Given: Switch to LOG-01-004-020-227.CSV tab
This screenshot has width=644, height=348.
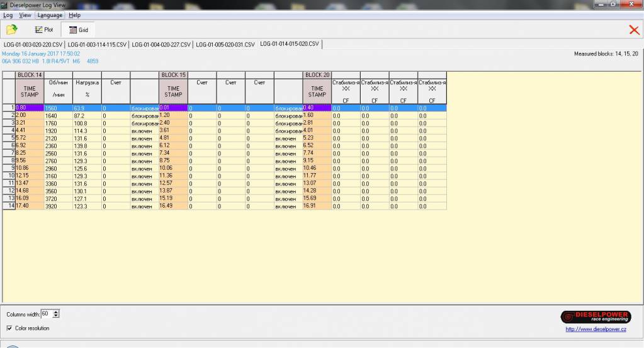Looking at the screenshot, I should point(161,45).
